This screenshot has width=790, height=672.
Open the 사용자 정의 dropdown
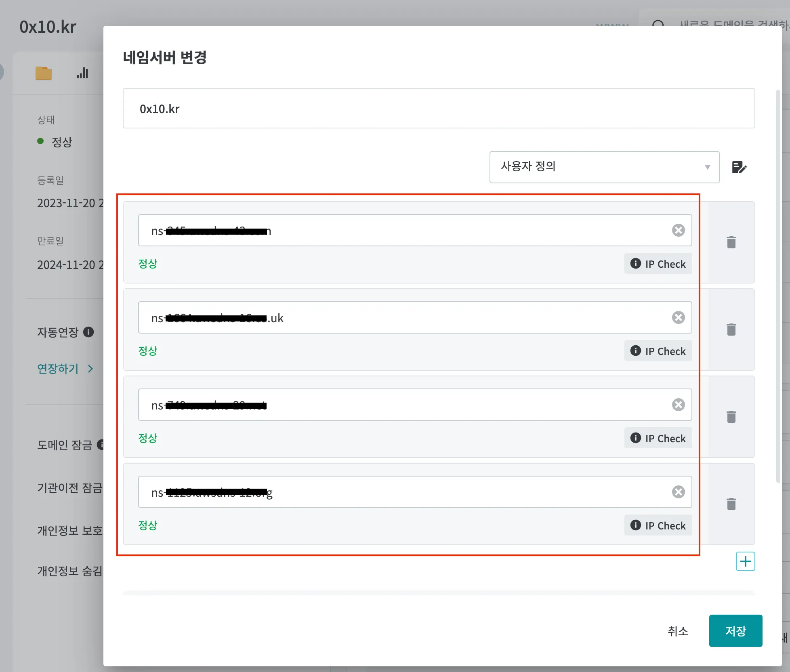(x=604, y=167)
